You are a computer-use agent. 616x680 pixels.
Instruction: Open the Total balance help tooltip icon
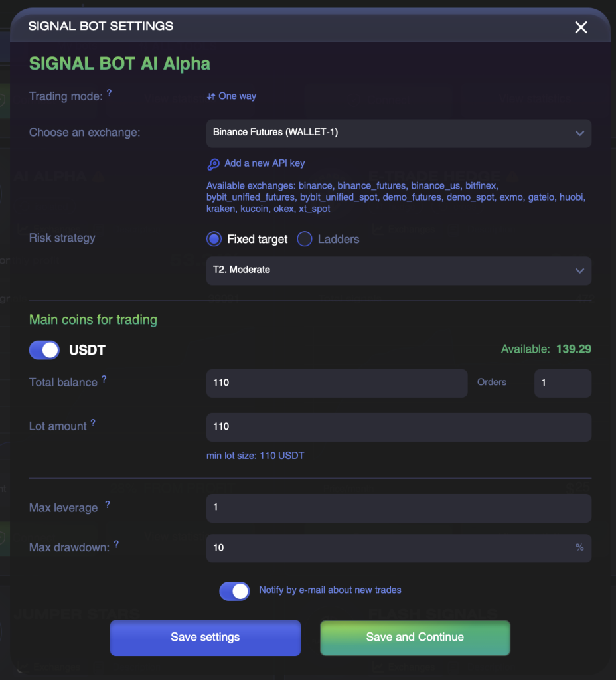click(x=104, y=379)
